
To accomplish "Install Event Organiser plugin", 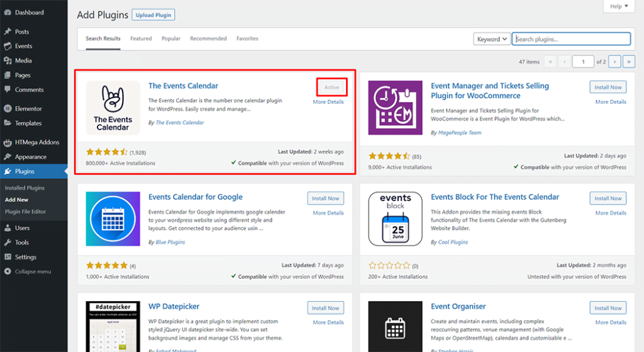I will [x=608, y=308].
